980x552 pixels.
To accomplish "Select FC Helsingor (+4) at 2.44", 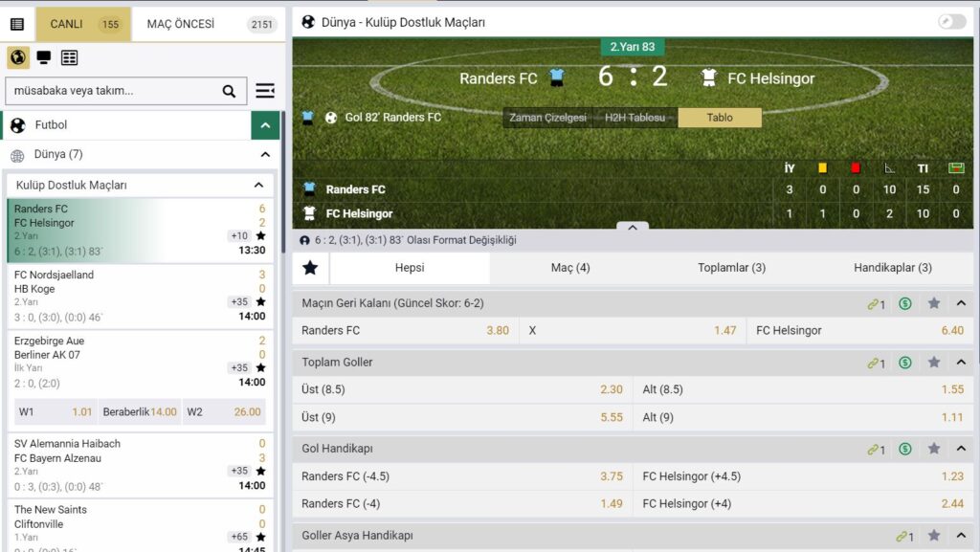I will [x=803, y=504].
